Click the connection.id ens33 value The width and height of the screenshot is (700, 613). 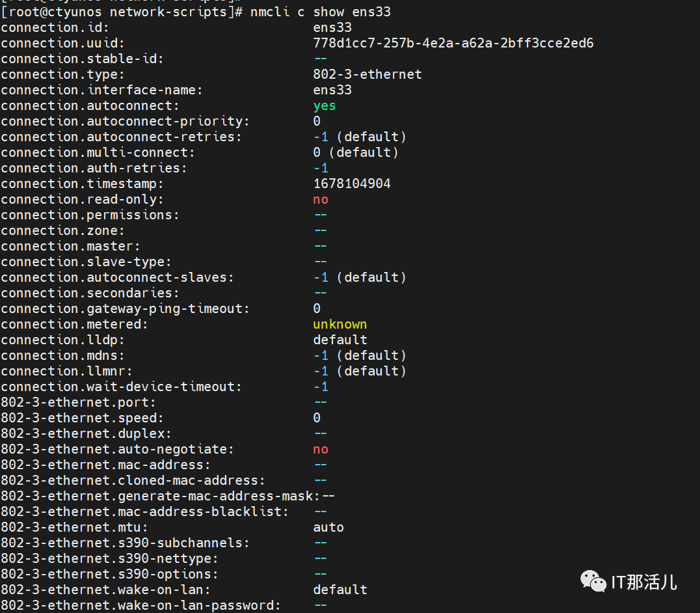332,27
